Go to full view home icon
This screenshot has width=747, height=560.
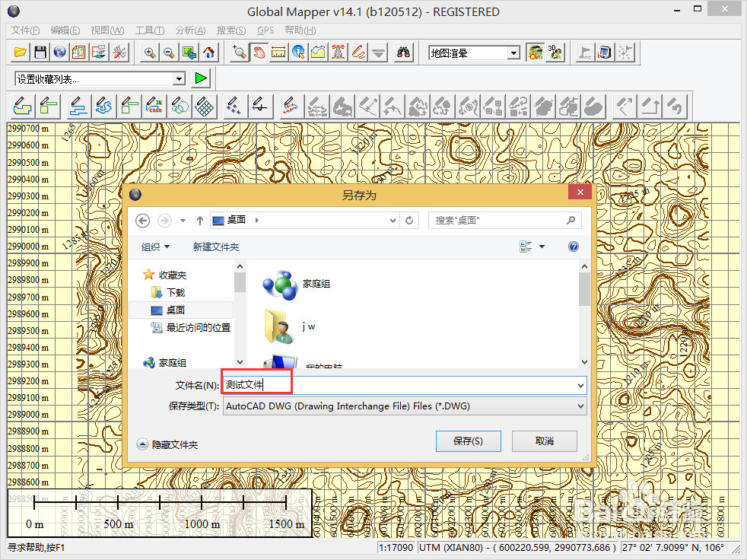208,52
